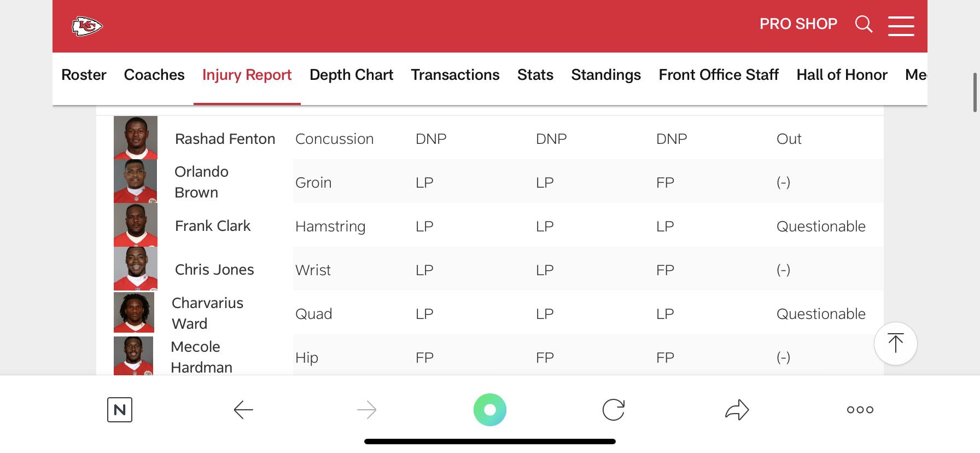Open the Transactions tab
The image size is (980, 453).
(x=455, y=75)
